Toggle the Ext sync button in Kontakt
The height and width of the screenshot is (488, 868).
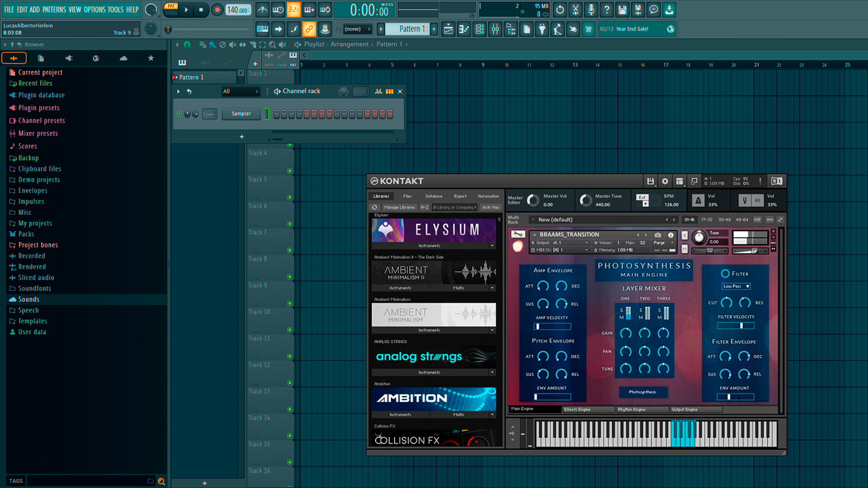coord(642,198)
